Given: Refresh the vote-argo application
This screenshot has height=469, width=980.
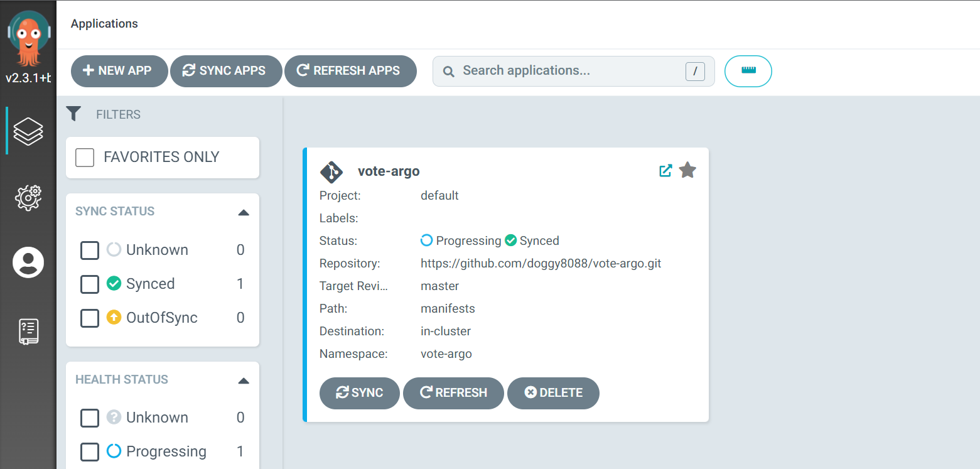Looking at the screenshot, I should (x=453, y=393).
